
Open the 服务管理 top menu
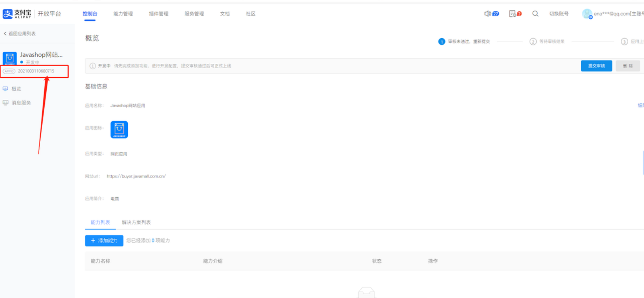tap(194, 14)
